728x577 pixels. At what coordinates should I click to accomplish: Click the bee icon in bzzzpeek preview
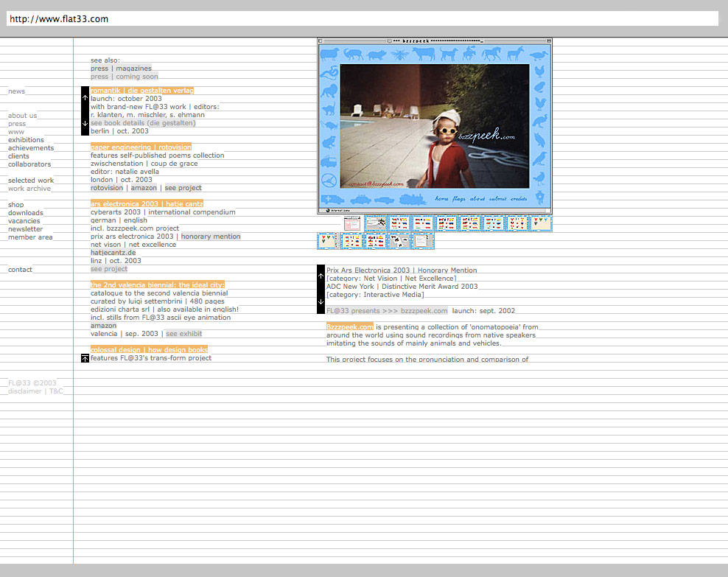[x=399, y=55]
